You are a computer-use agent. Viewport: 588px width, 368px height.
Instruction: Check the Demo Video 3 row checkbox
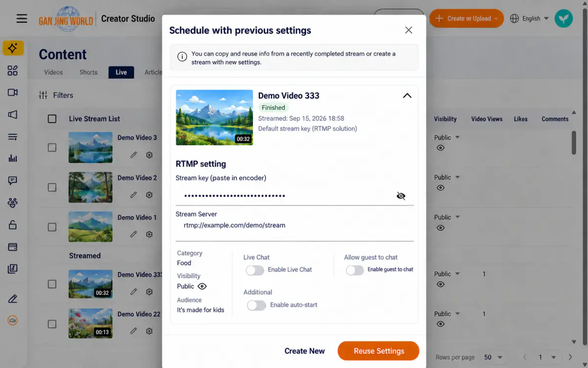tap(52, 147)
